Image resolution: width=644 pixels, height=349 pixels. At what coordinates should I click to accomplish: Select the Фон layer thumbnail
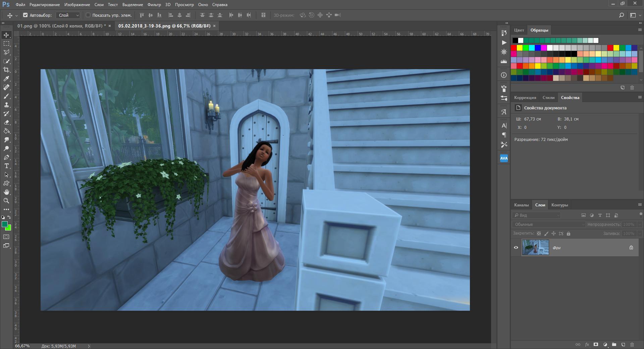(535, 248)
